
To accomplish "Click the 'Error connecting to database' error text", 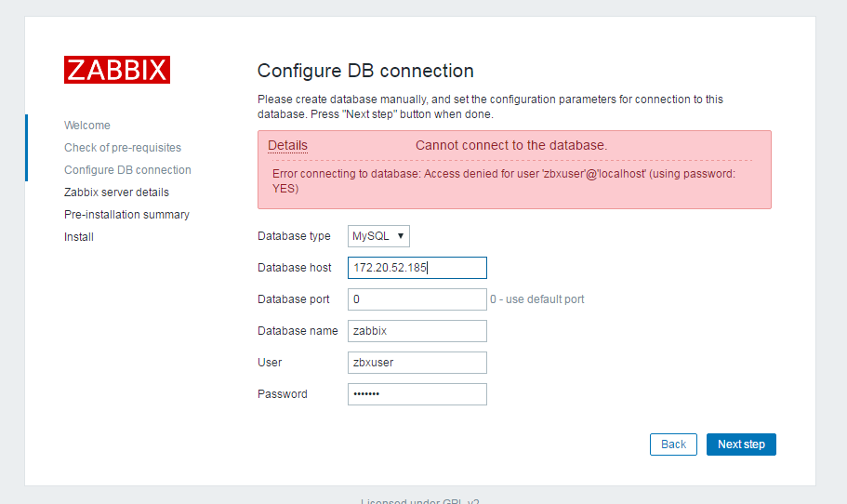I will point(503,181).
